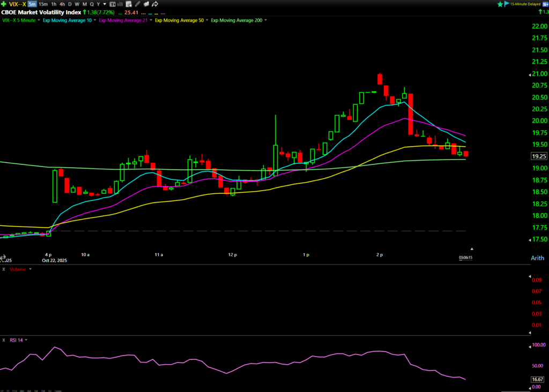The height and width of the screenshot is (392, 549).
Task: Expand the Exp Moving Average 10 dropdown
Action: pos(94,20)
